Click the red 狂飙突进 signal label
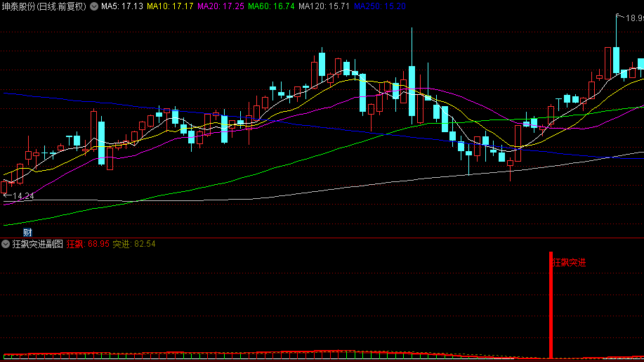Screen dimensions: 644x362 tap(570, 262)
